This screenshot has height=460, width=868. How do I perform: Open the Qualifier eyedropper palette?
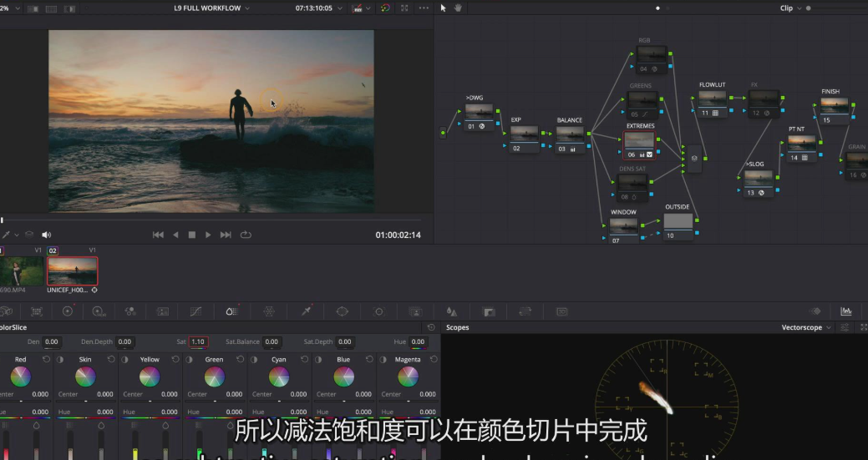pyautogui.click(x=306, y=312)
